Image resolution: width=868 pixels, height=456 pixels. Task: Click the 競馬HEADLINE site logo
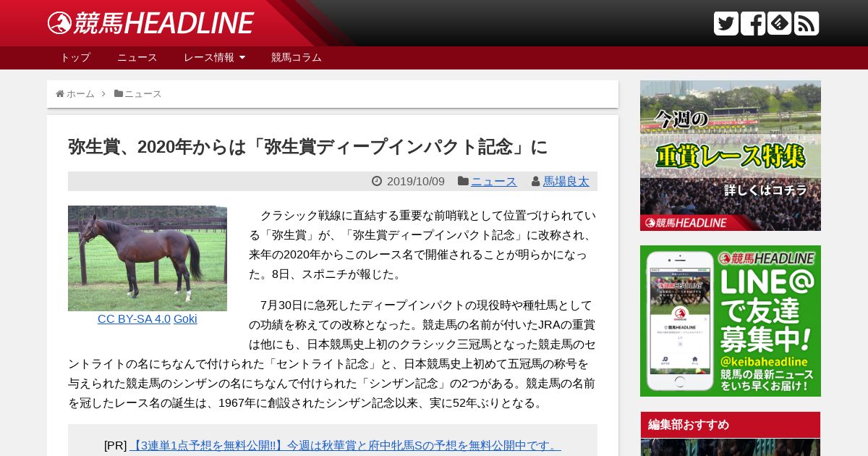pyautogui.click(x=150, y=23)
